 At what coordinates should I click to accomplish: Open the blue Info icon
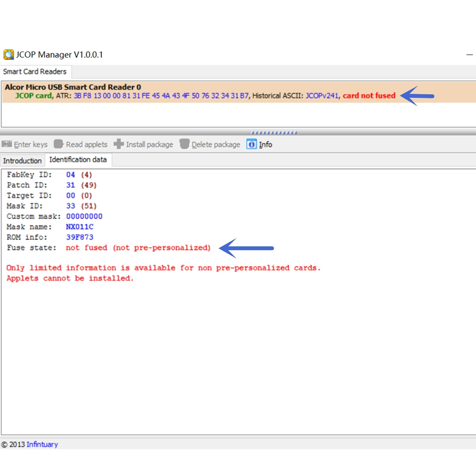pyautogui.click(x=251, y=144)
